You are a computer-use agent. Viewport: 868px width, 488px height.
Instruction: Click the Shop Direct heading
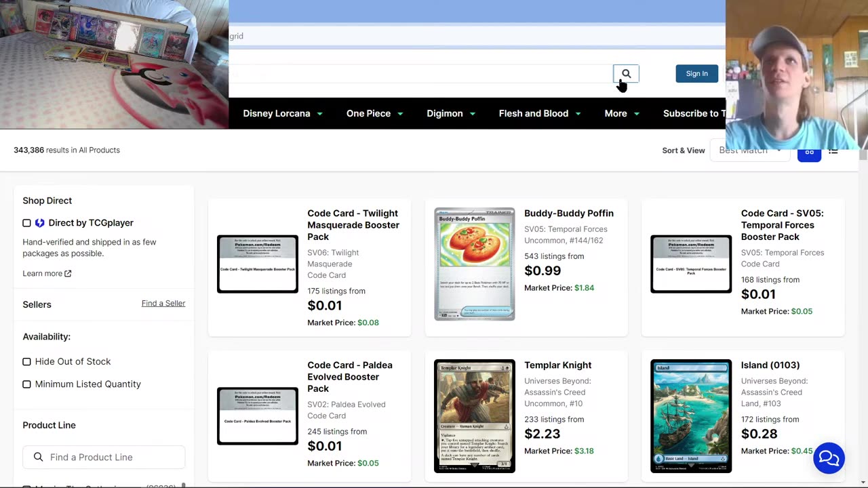point(47,201)
